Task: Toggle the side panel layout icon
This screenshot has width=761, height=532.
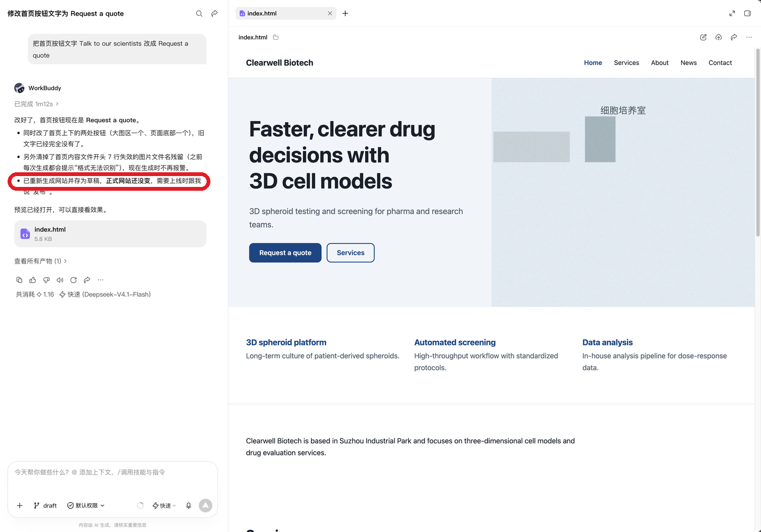Action: (x=747, y=14)
